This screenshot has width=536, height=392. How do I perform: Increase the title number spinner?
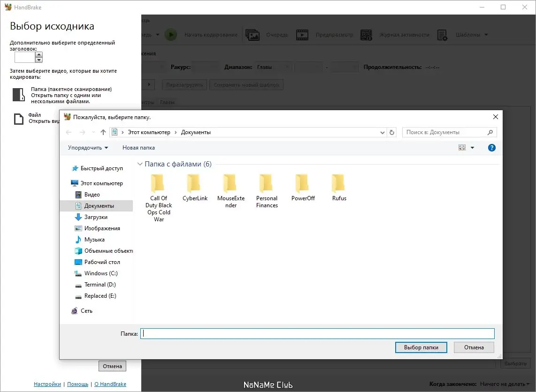pyautogui.click(x=39, y=54)
